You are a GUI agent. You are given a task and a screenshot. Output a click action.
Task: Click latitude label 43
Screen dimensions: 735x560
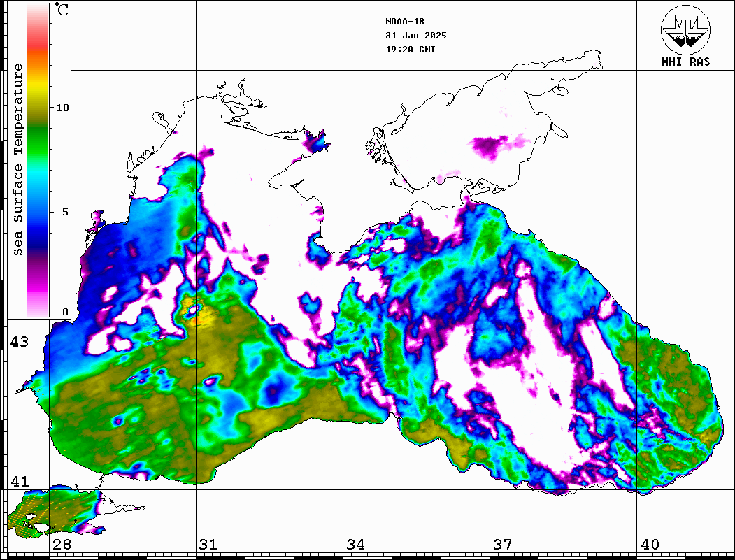click(20, 342)
